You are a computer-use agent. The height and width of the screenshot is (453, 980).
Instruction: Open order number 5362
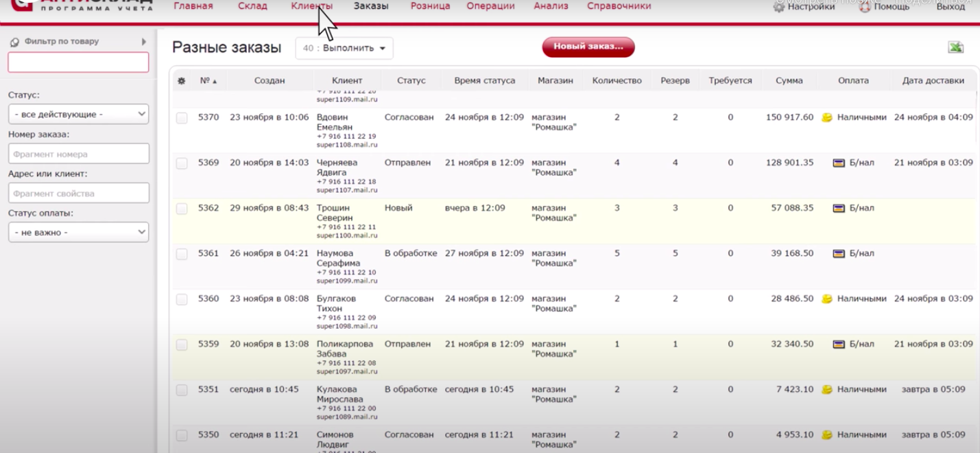point(208,208)
